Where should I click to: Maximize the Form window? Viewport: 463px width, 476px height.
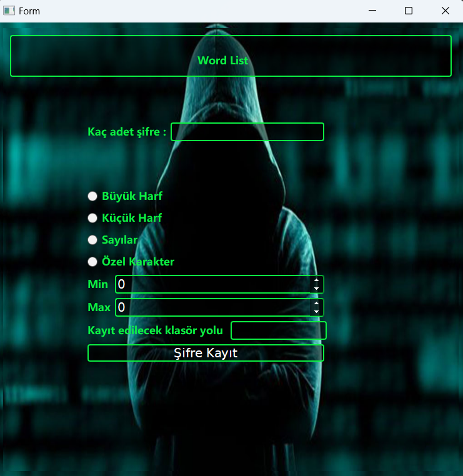(x=409, y=11)
